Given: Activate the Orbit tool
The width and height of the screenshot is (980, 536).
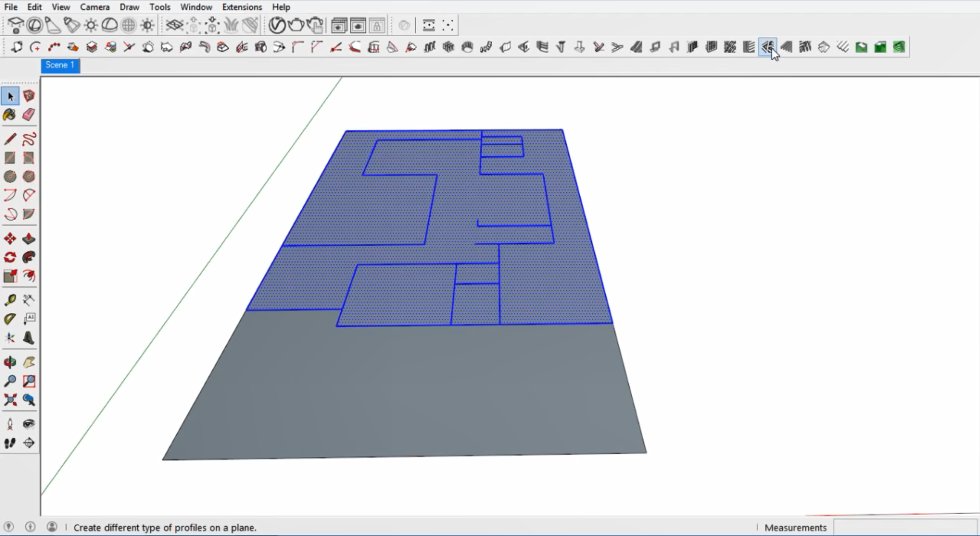Looking at the screenshot, I should [10, 362].
